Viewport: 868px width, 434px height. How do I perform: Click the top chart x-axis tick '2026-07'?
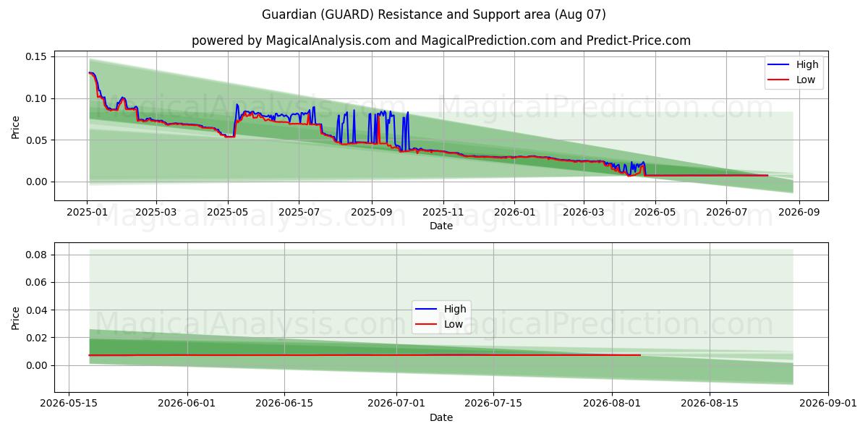[726, 213]
